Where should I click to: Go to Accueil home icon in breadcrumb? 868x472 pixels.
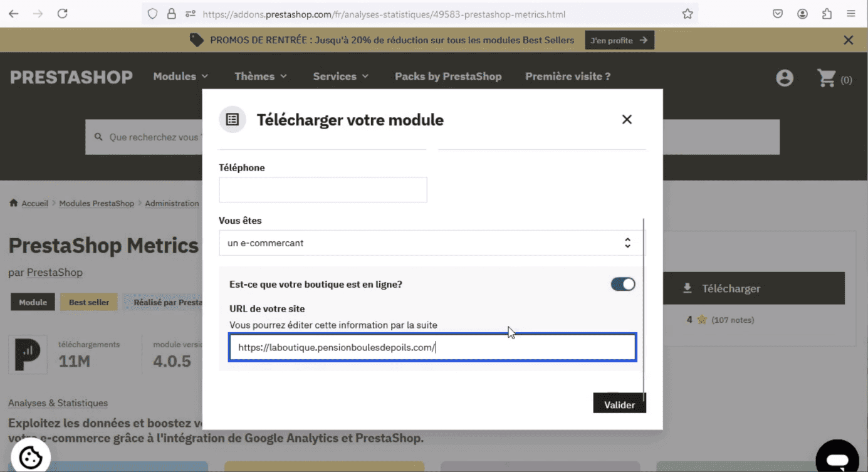click(x=13, y=203)
